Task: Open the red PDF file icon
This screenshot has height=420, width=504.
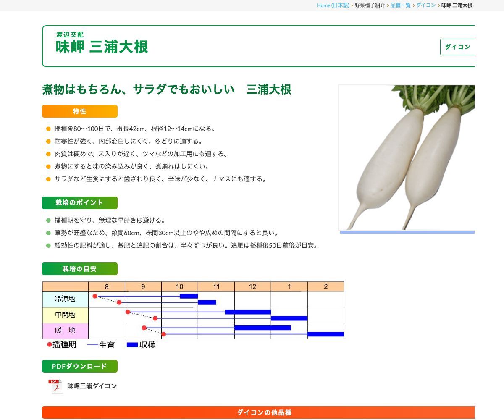Action: (55, 386)
